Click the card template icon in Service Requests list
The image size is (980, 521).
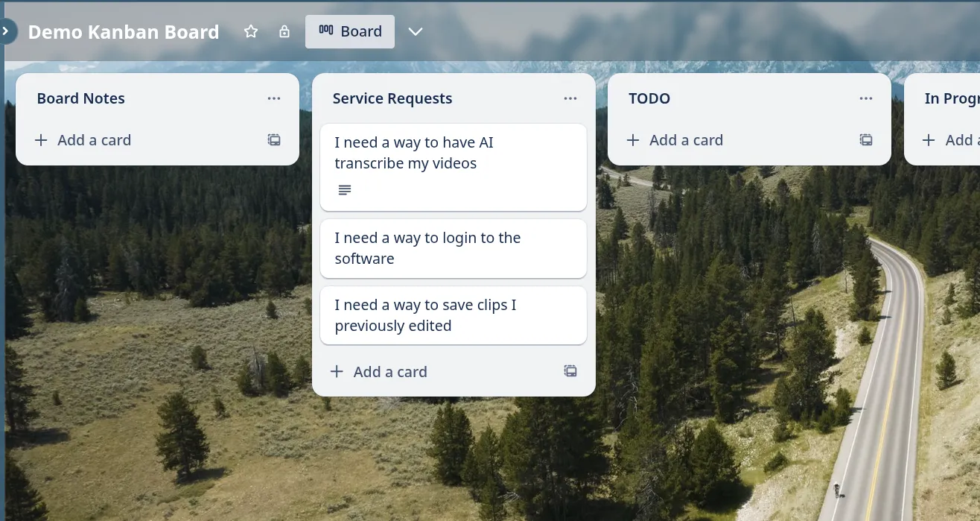pyautogui.click(x=570, y=370)
